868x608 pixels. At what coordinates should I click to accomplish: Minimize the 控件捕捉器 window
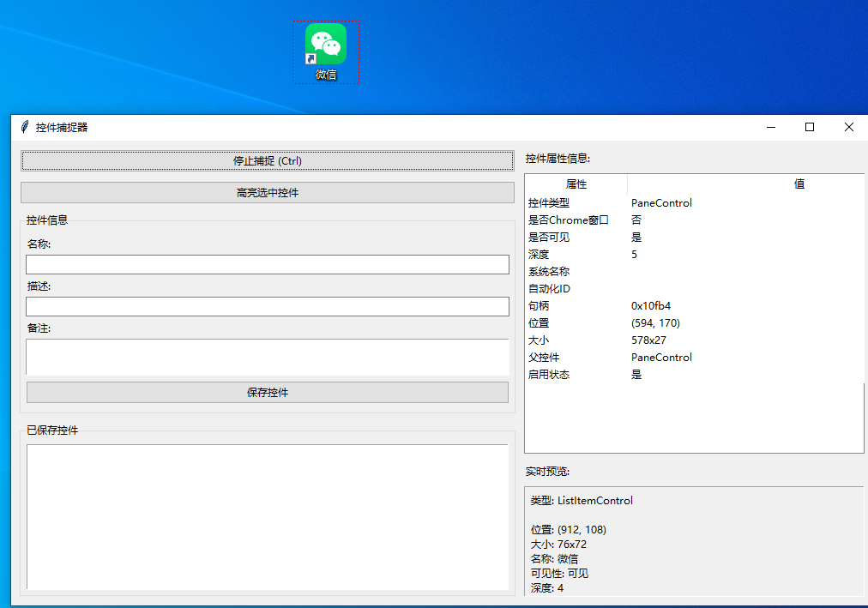click(770, 127)
